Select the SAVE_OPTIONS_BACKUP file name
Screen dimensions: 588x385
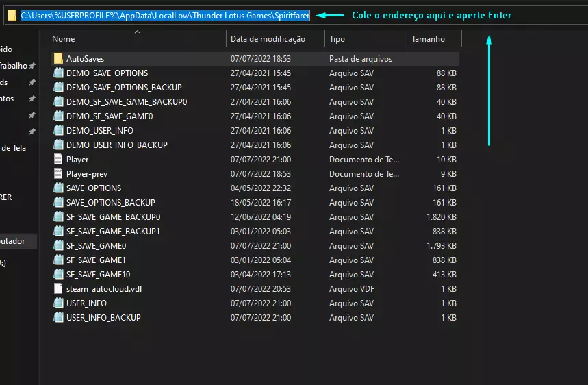110,203
